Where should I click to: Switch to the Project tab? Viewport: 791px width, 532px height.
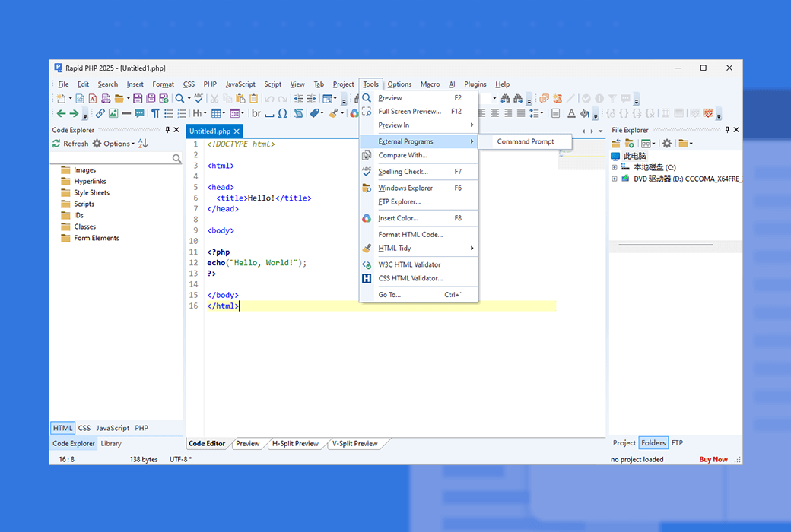click(624, 443)
